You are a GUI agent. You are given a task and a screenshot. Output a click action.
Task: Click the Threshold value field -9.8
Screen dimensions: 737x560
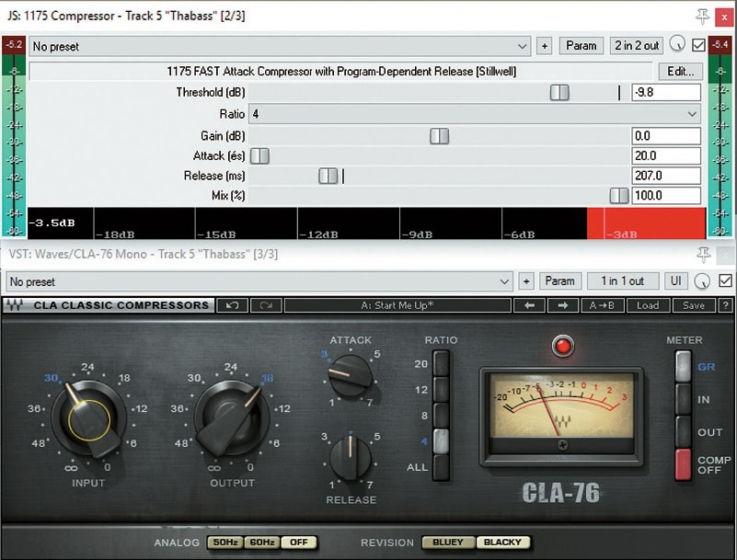tap(666, 93)
